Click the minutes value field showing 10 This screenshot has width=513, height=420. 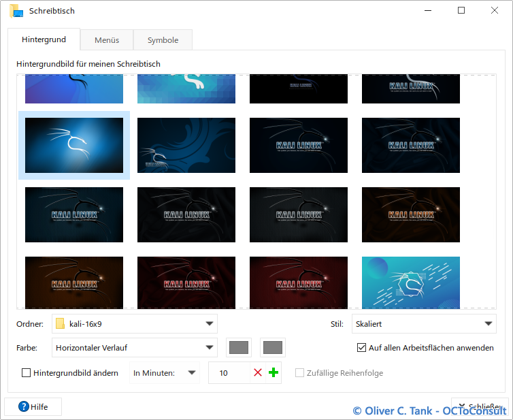coord(229,372)
